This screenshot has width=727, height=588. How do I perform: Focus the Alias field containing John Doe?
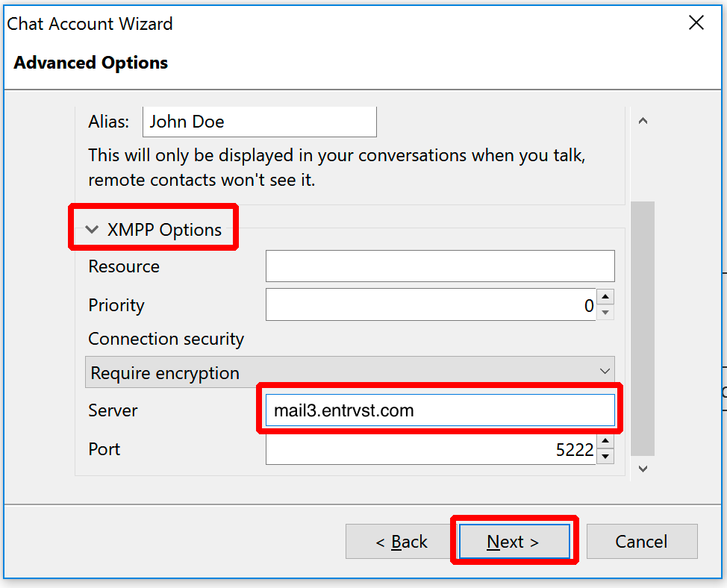(260, 122)
